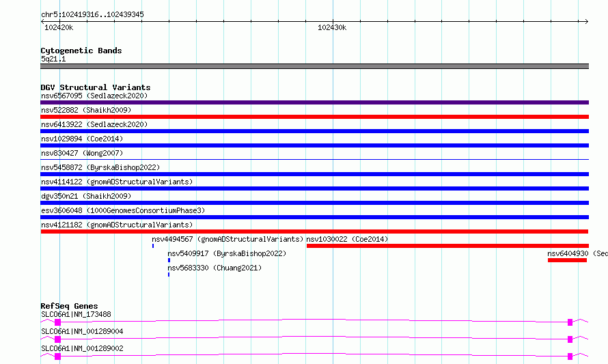Click the 102420k ruler tick label
The width and height of the screenshot is (608, 364).
(59, 27)
